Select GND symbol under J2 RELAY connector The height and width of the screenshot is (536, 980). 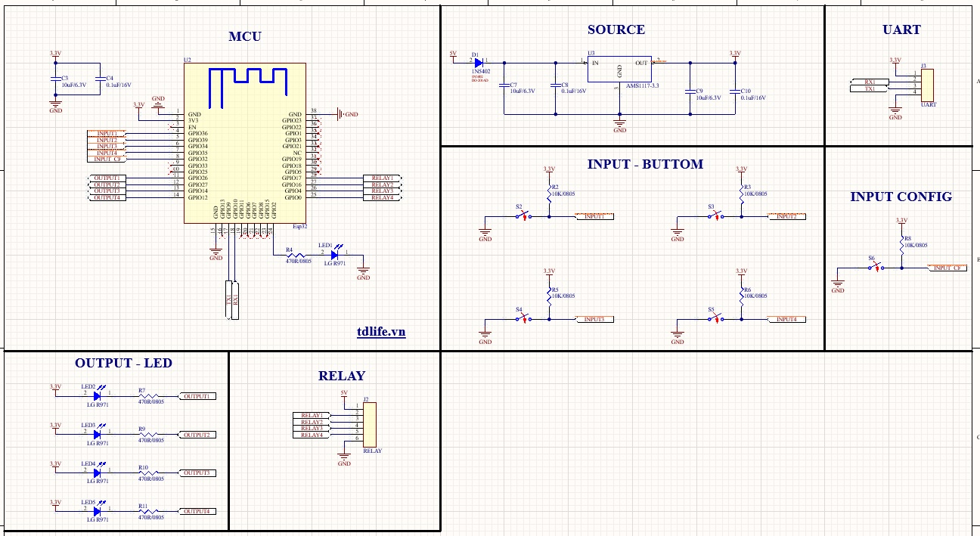tap(344, 458)
